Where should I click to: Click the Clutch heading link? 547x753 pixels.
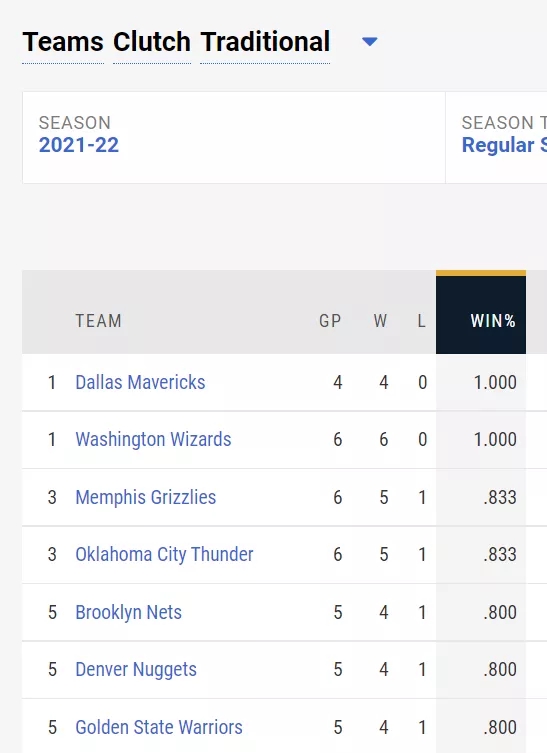tap(152, 42)
